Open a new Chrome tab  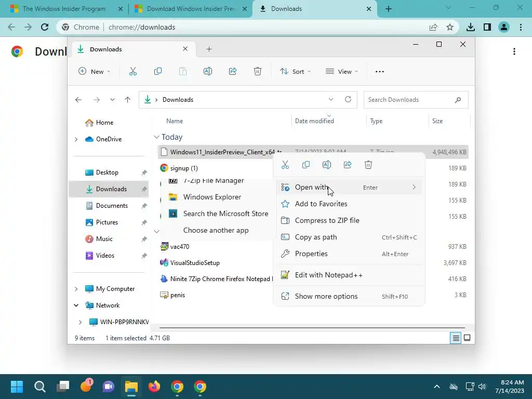[389, 9]
